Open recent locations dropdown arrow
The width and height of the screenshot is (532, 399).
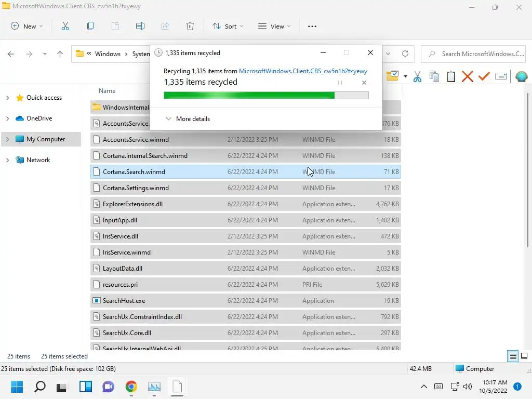point(45,54)
